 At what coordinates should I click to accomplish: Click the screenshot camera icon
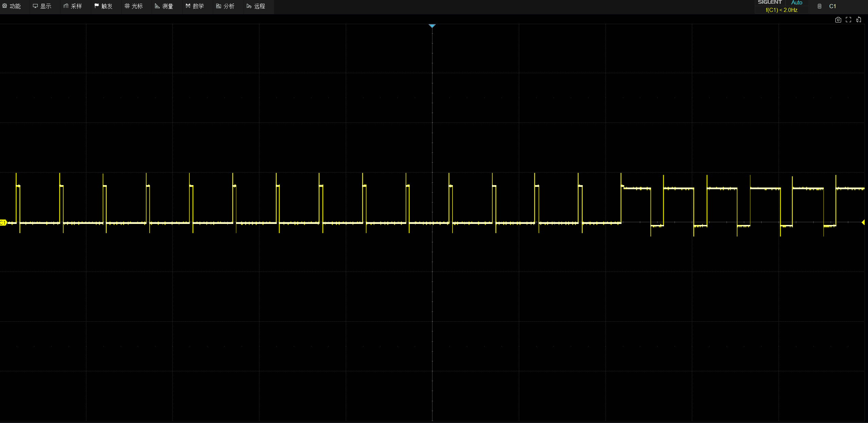coord(838,20)
